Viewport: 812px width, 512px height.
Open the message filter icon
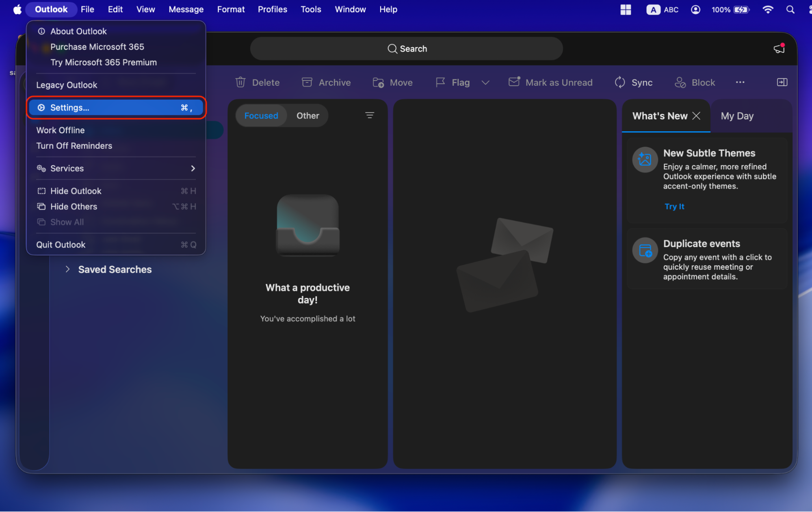(x=370, y=115)
